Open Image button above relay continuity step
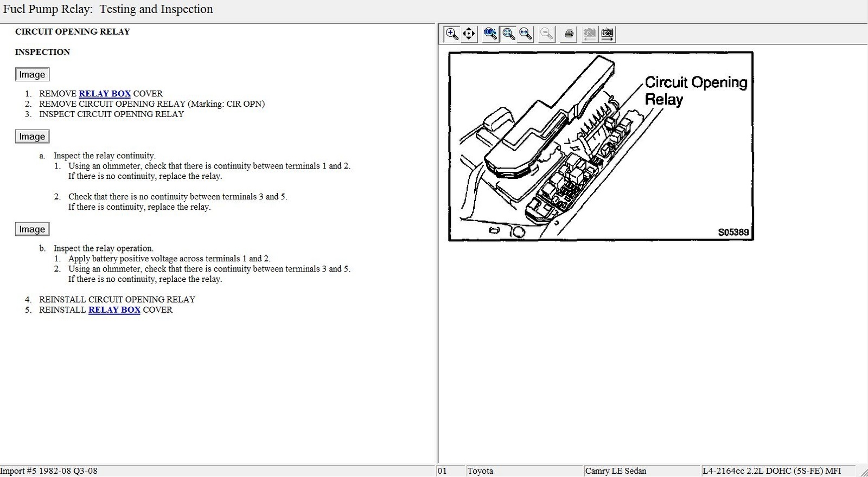868x477 pixels. (x=32, y=137)
